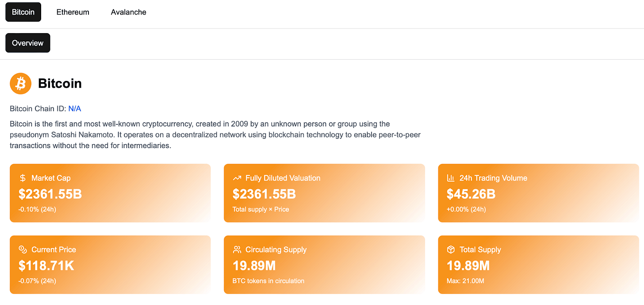Viewport: 644px width, 305px height.
Task: Click the trending arrow Fully Diluted Valuation icon
Action: pos(237,178)
